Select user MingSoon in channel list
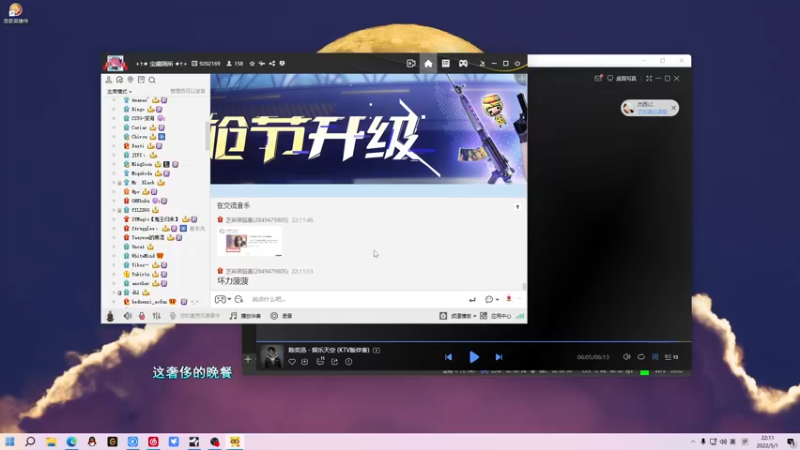 tap(141, 164)
